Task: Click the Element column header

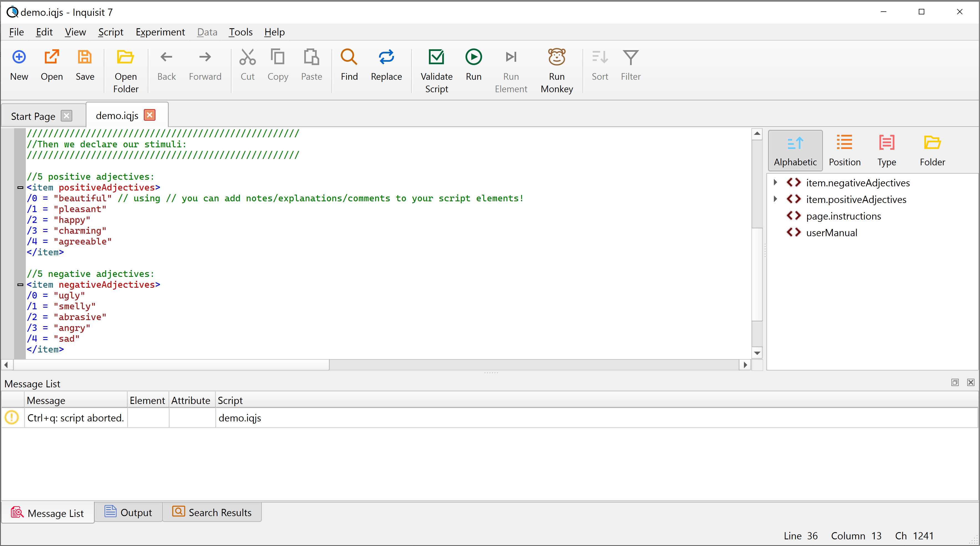Action: (x=148, y=400)
